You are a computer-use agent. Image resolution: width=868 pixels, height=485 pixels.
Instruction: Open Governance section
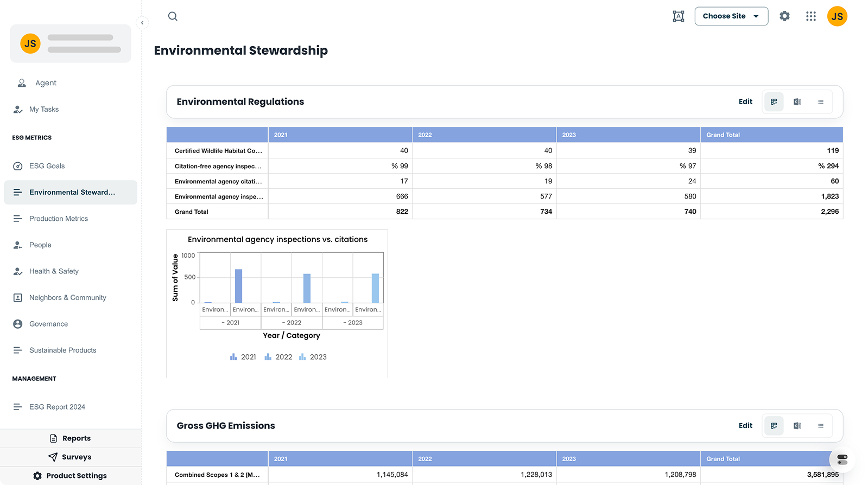tap(48, 324)
